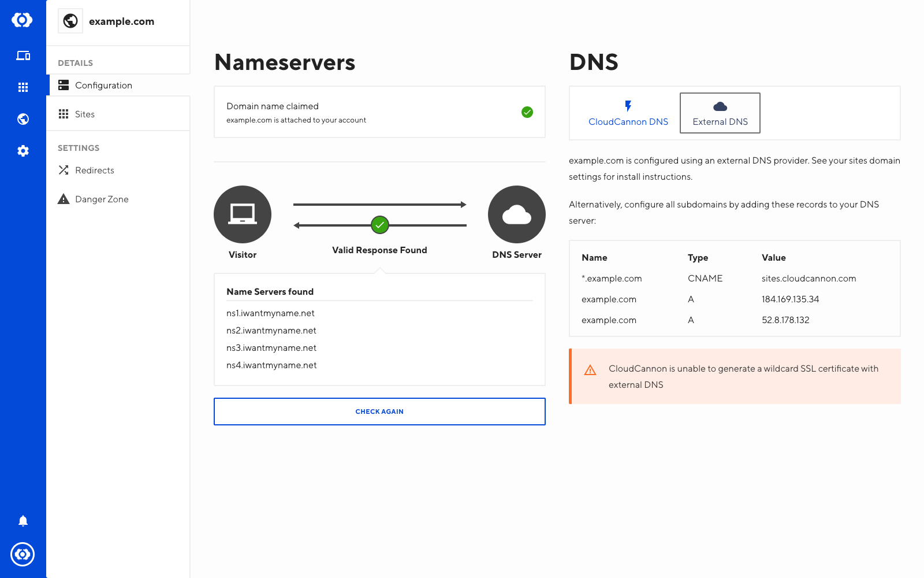
Task: Click the orange warning icon in SSL alert
Action: point(590,370)
